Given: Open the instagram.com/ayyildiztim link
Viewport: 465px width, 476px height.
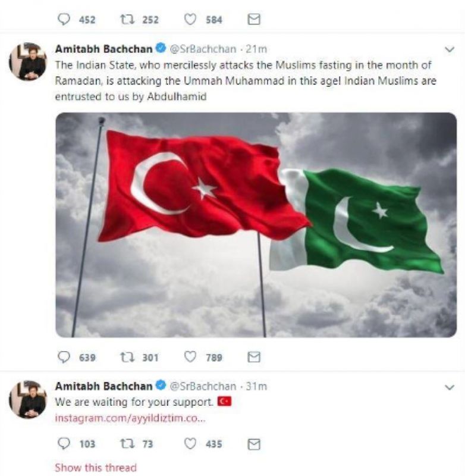Looking at the screenshot, I should pos(130,418).
